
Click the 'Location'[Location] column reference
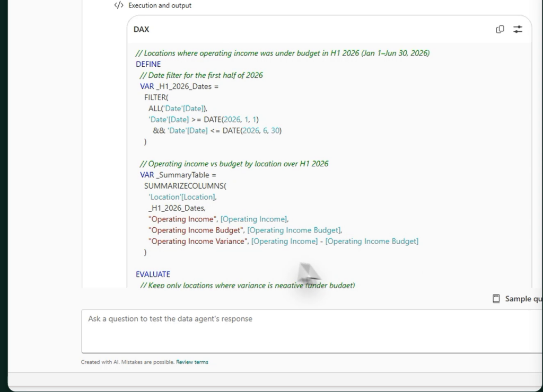coord(182,197)
